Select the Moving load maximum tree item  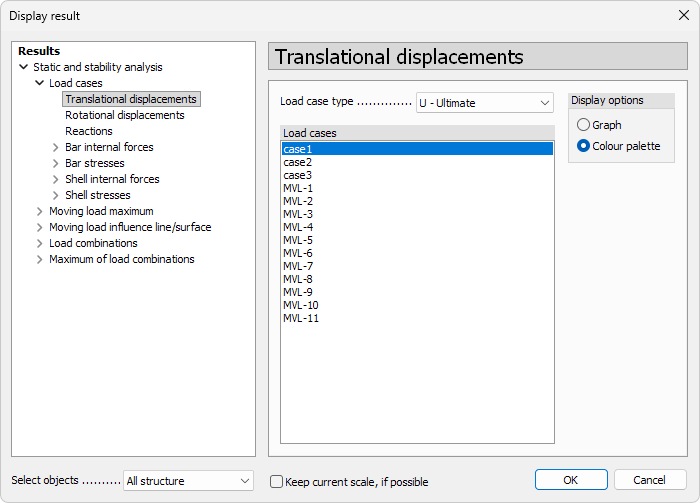point(101,212)
